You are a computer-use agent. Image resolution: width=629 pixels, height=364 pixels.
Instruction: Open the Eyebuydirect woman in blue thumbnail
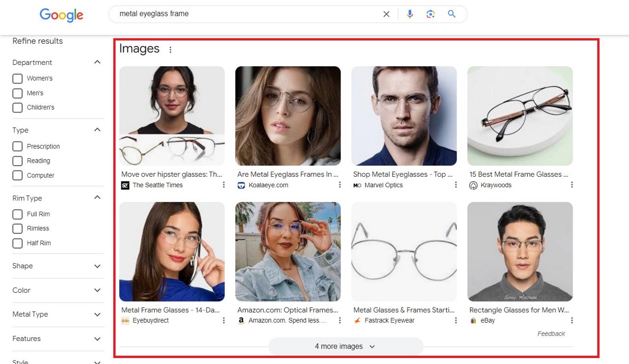click(172, 252)
